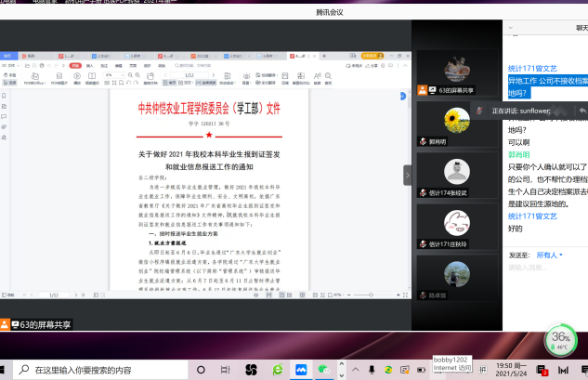Open the Tencent Meeting taskbar icon
The width and height of the screenshot is (588, 380).
point(300,369)
